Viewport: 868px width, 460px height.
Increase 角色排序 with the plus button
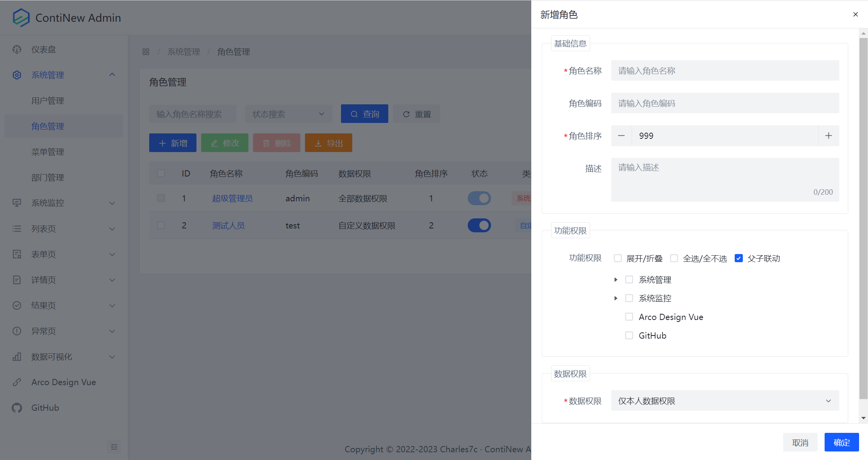[828, 136]
